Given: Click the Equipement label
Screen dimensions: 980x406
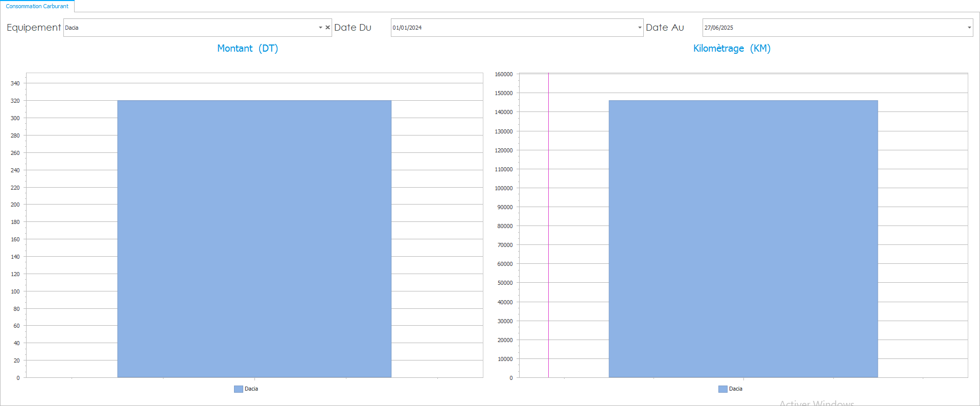Looking at the screenshot, I should coord(34,28).
